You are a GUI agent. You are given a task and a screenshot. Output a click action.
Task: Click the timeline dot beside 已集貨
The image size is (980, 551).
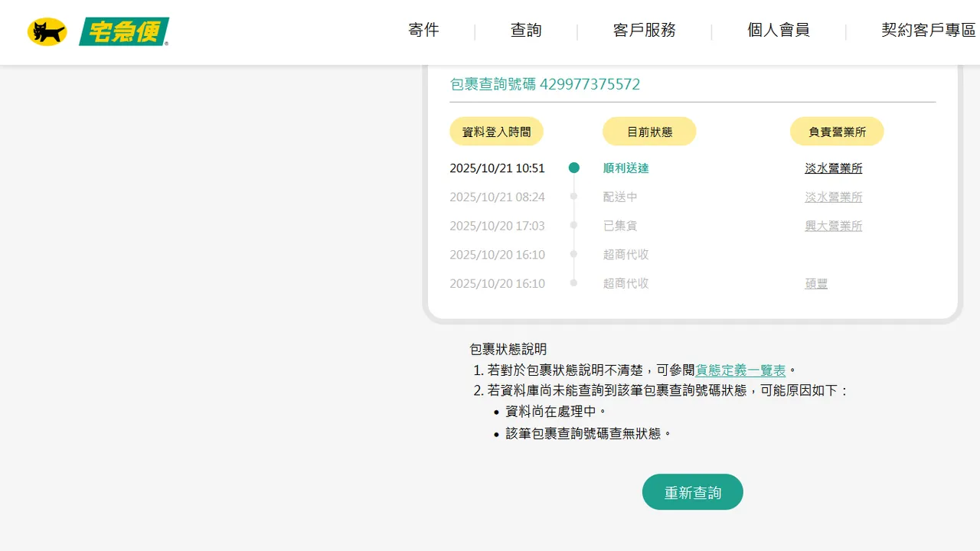(x=573, y=226)
